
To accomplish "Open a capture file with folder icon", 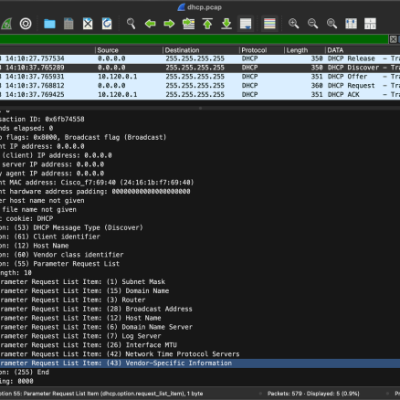I will [x=50, y=24].
